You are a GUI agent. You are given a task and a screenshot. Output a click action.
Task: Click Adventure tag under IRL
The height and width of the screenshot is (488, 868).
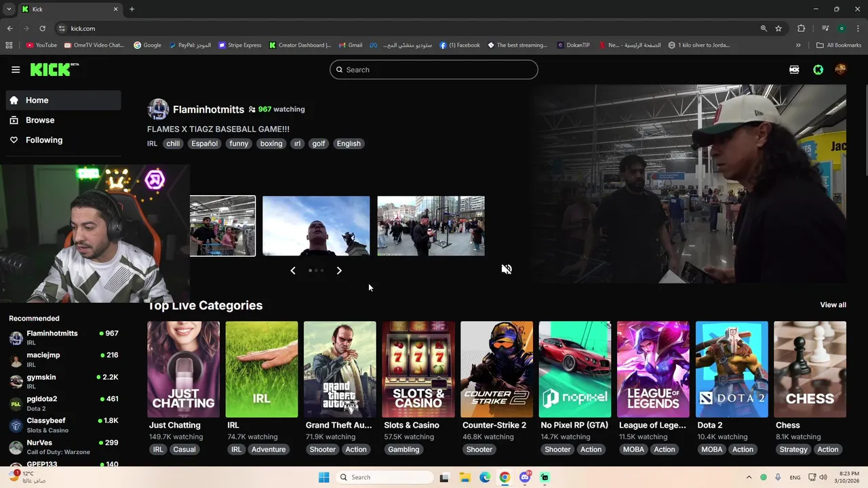(269, 449)
